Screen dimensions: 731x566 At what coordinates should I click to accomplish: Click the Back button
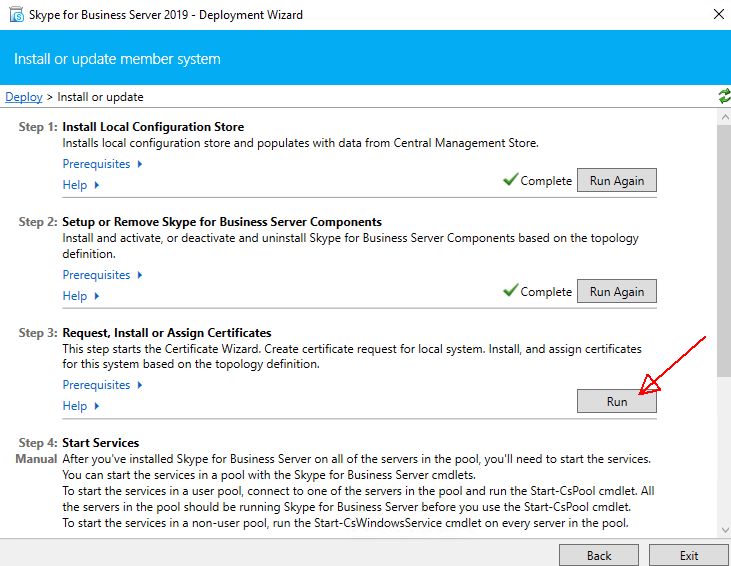(599, 555)
